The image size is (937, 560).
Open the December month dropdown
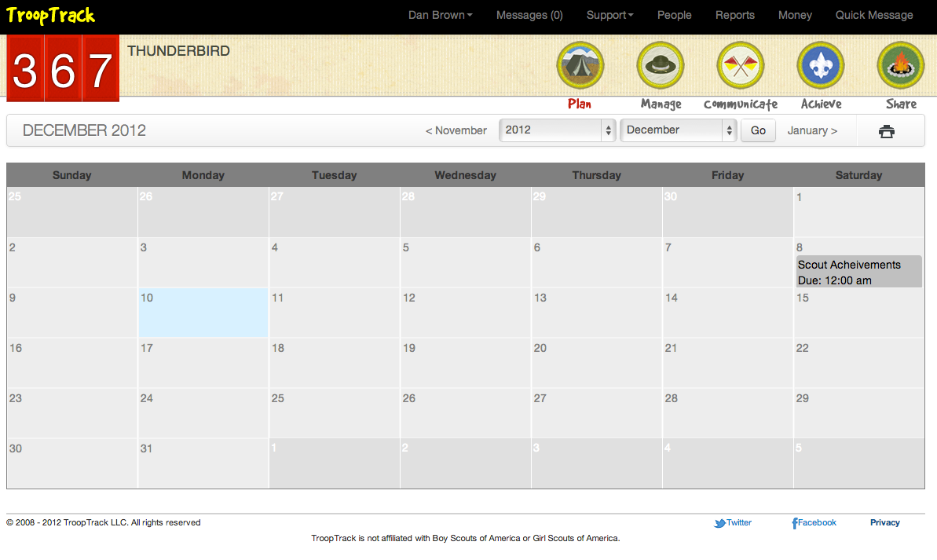tap(679, 130)
